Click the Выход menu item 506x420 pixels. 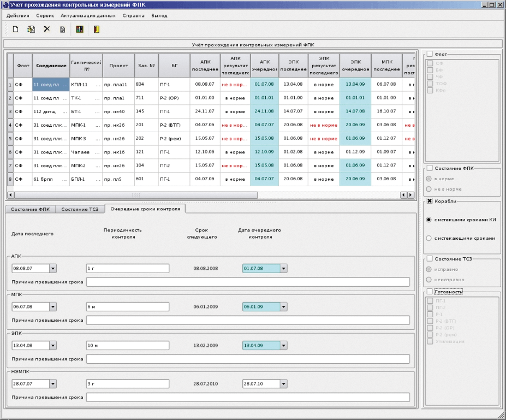[159, 15]
